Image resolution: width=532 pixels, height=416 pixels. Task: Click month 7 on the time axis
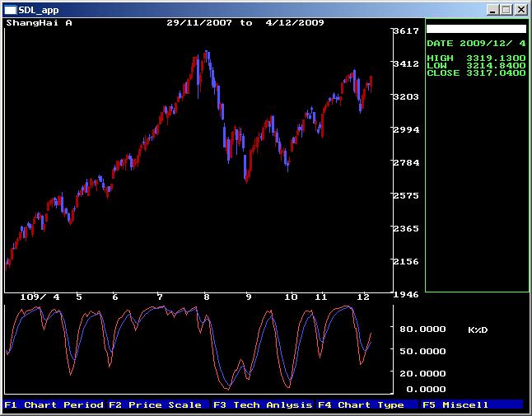point(160,297)
